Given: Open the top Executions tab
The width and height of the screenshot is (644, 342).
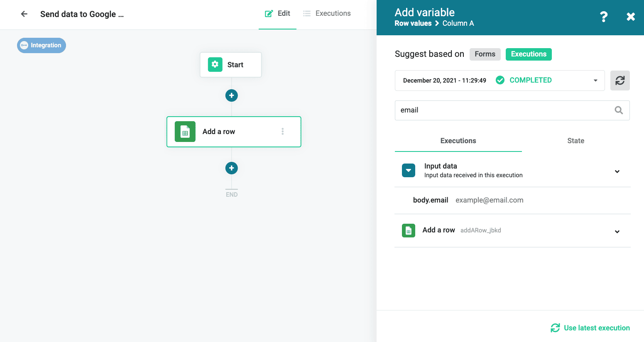Looking at the screenshot, I should [x=327, y=14].
